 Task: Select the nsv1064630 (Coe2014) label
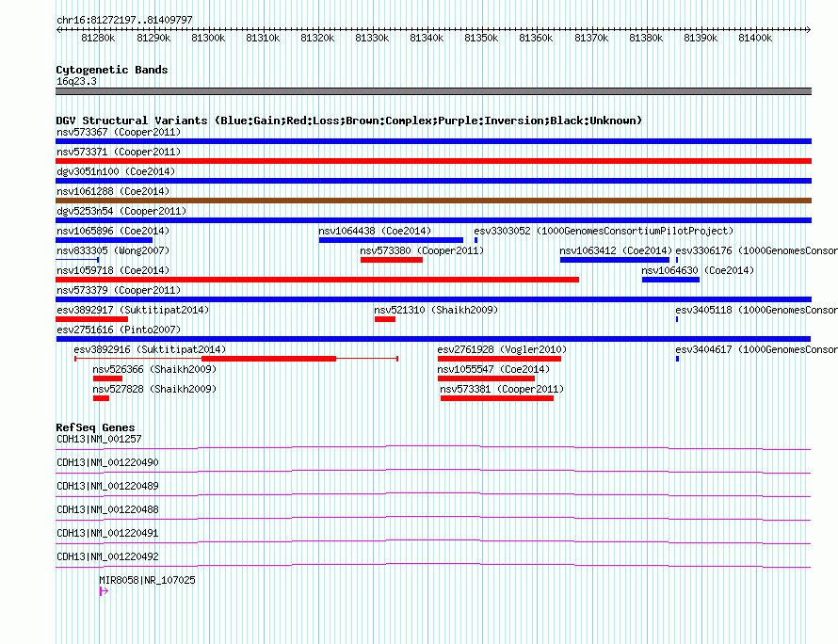click(698, 270)
